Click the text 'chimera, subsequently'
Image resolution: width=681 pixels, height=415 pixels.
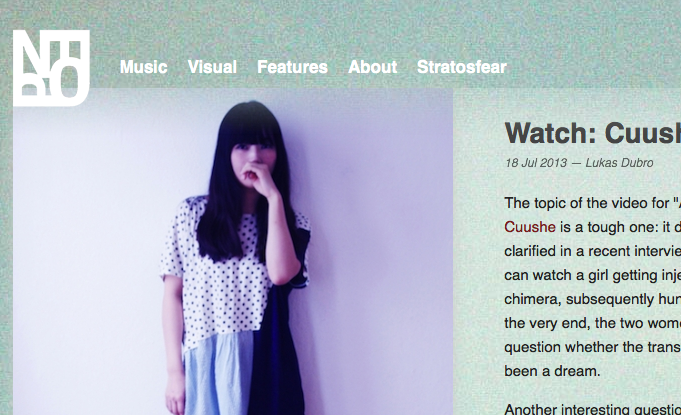pyautogui.click(x=593, y=299)
